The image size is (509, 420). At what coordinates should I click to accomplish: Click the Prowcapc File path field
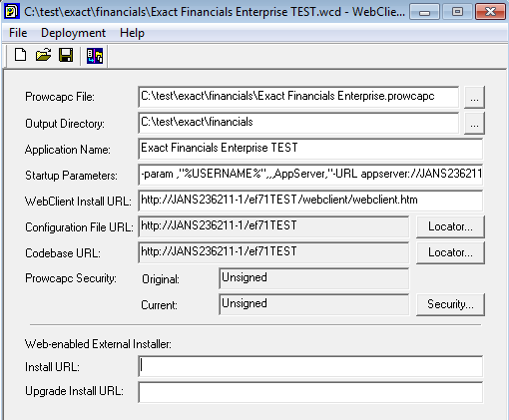tap(298, 97)
